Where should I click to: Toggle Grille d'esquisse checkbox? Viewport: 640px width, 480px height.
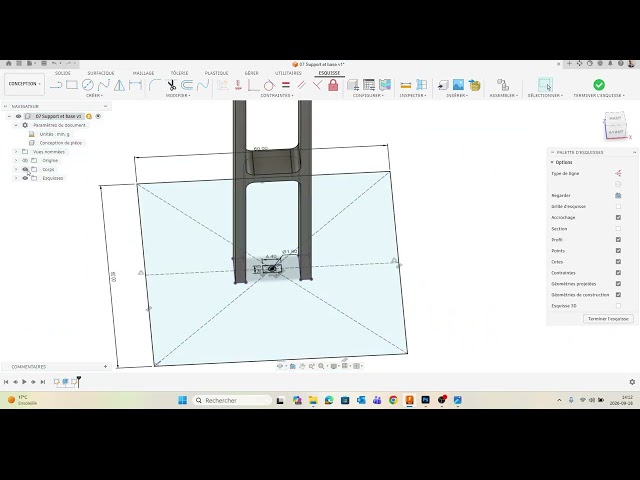pos(618,207)
